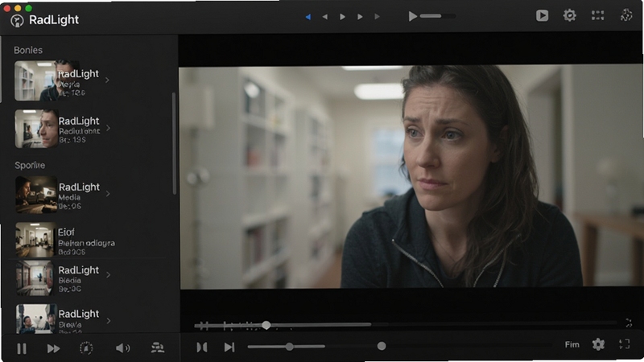Viewport: 644px width, 362px height.
Task: Fast forward using the sidebar double-arrow button
Action: point(53,348)
